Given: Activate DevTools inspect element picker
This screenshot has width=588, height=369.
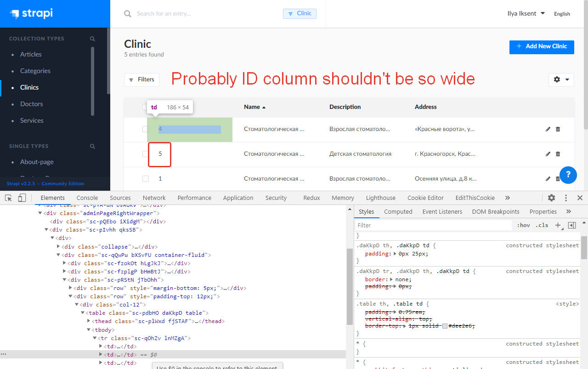Looking at the screenshot, I should pyautogui.click(x=8, y=198).
